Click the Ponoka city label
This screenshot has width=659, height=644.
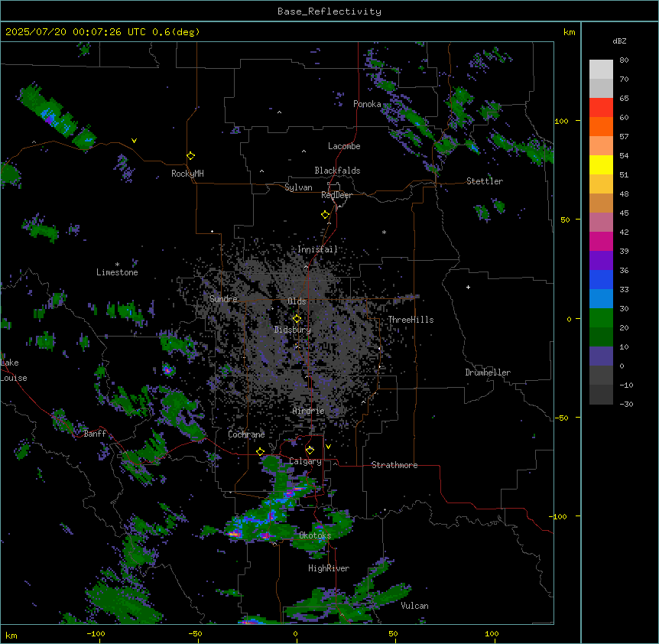pos(367,104)
